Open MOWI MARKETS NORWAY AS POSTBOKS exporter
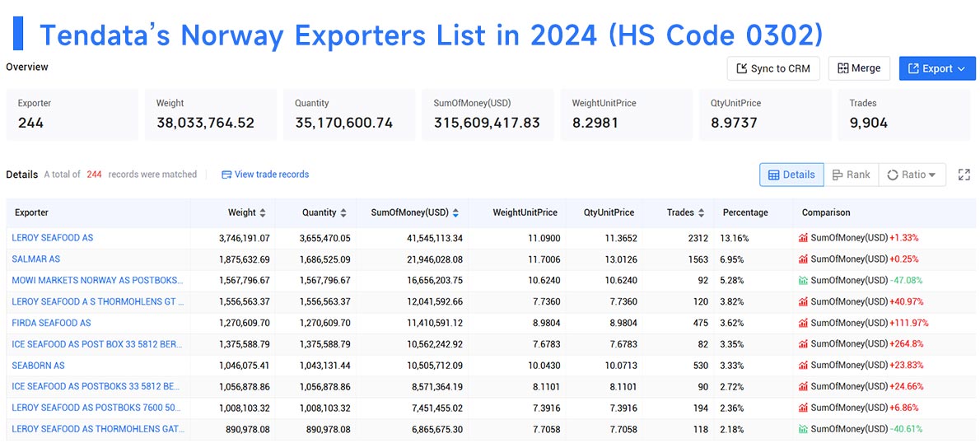Image resolution: width=980 pixels, height=443 pixels. click(x=98, y=281)
